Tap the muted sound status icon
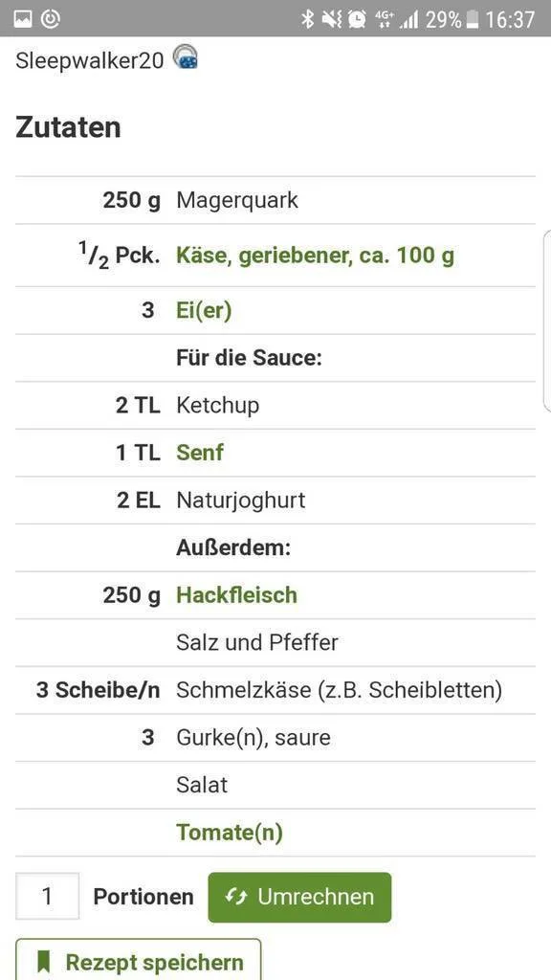The height and width of the screenshot is (980, 551). (x=332, y=19)
